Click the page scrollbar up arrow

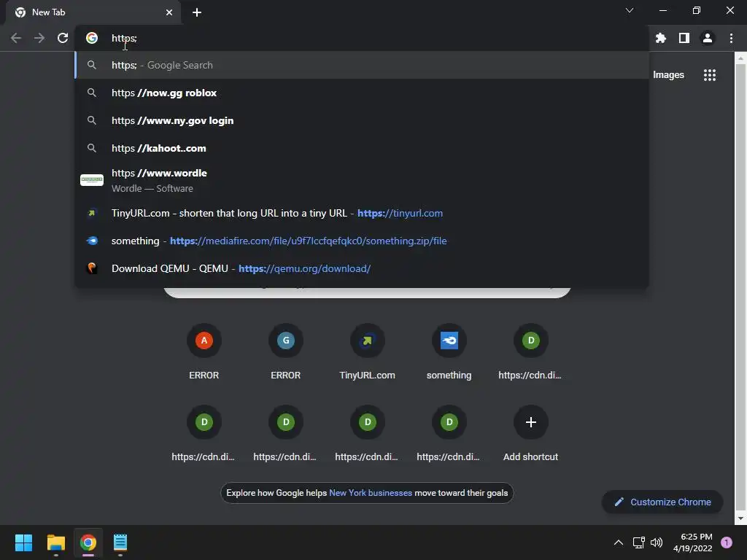coord(740,58)
